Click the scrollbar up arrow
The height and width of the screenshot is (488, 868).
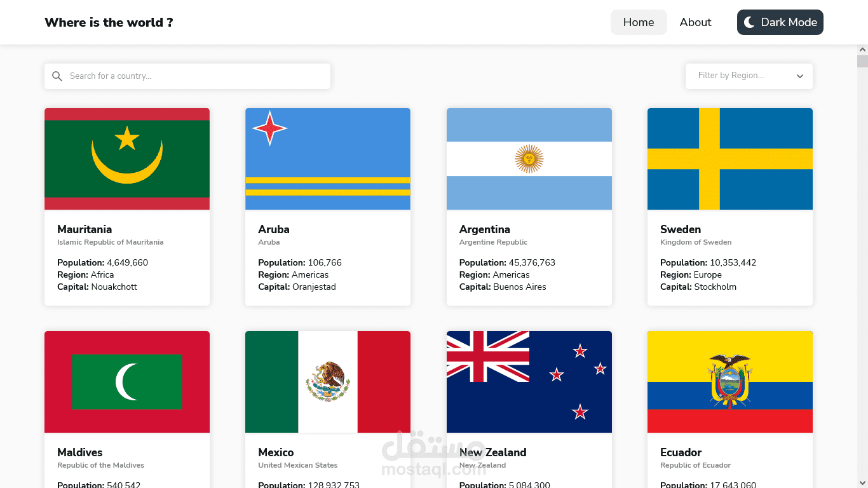coord(863,48)
